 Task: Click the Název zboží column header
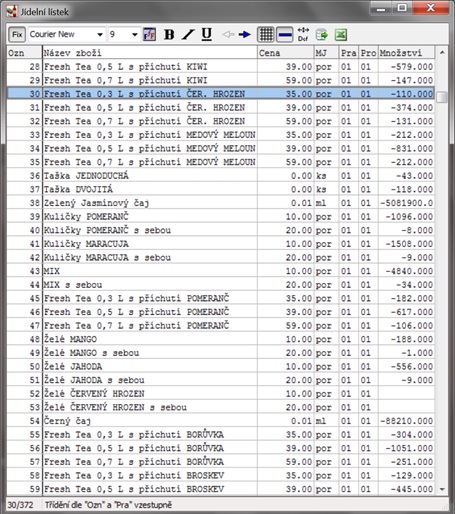(150, 53)
